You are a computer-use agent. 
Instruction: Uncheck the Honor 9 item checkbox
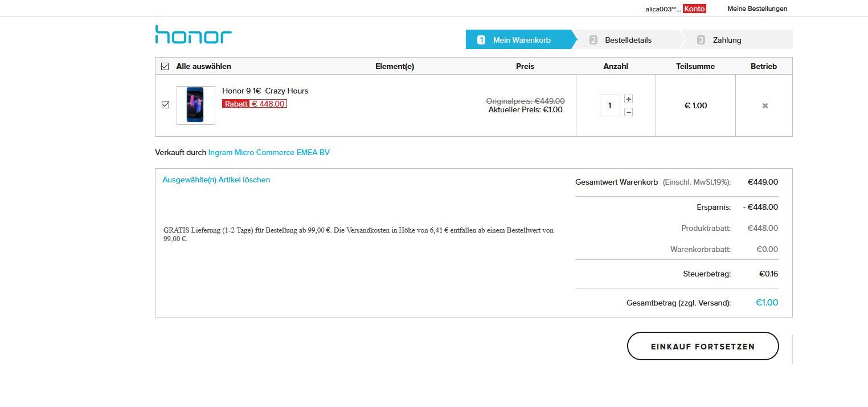click(165, 104)
